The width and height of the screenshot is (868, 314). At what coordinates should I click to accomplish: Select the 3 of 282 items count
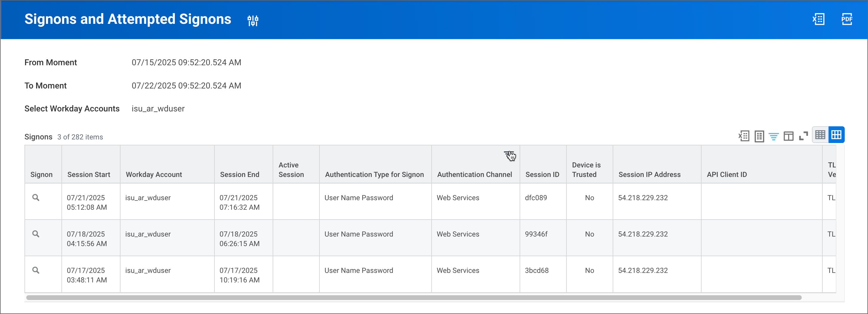click(x=80, y=137)
